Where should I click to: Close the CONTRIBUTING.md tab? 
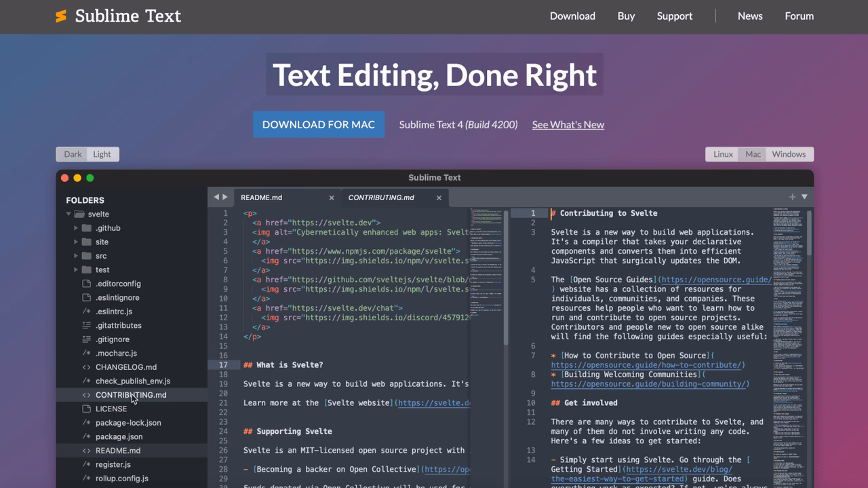439,198
